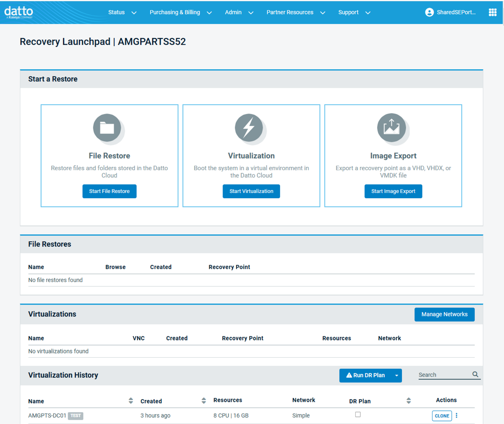Open the Support menu
Image resolution: width=504 pixels, height=424 pixels.
click(x=348, y=12)
